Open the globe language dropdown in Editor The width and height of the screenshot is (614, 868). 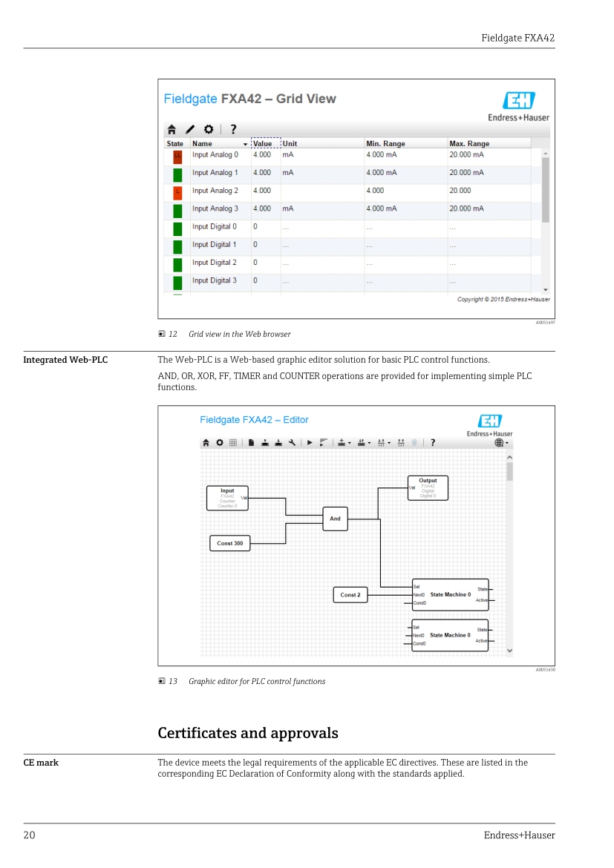[501, 443]
